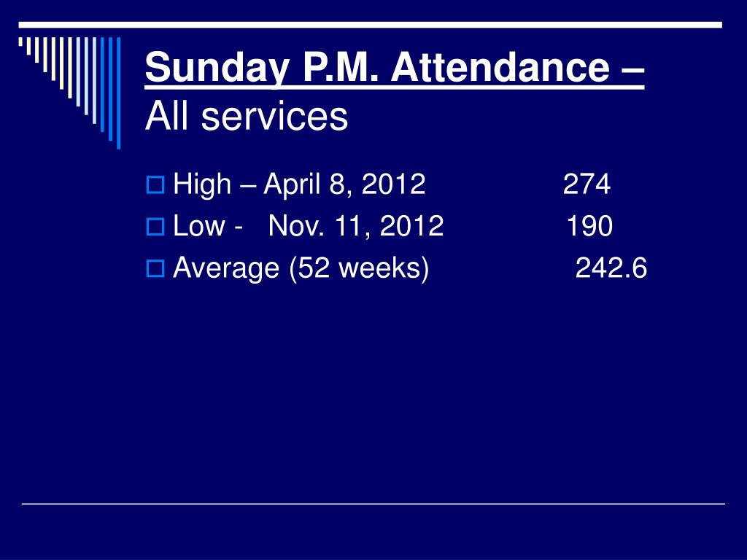This screenshot has width=747, height=560.
Task: Select the Low - Nov. 11, 2012 text
Action: click(309, 226)
